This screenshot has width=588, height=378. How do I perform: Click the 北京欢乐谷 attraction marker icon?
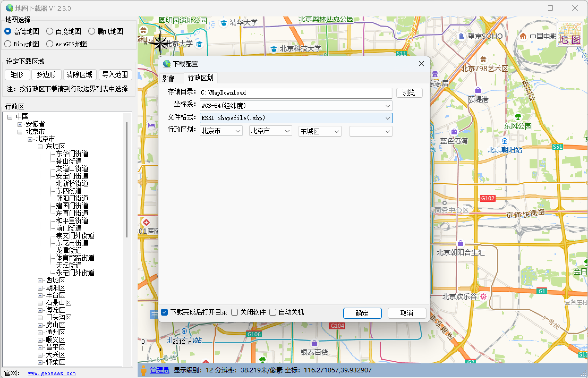pyautogui.click(x=483, y=297)
